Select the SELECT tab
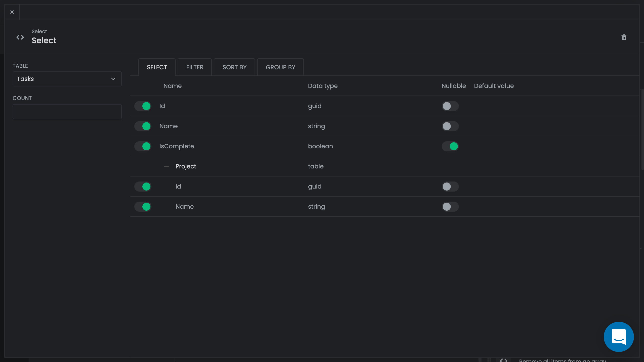 157,67
